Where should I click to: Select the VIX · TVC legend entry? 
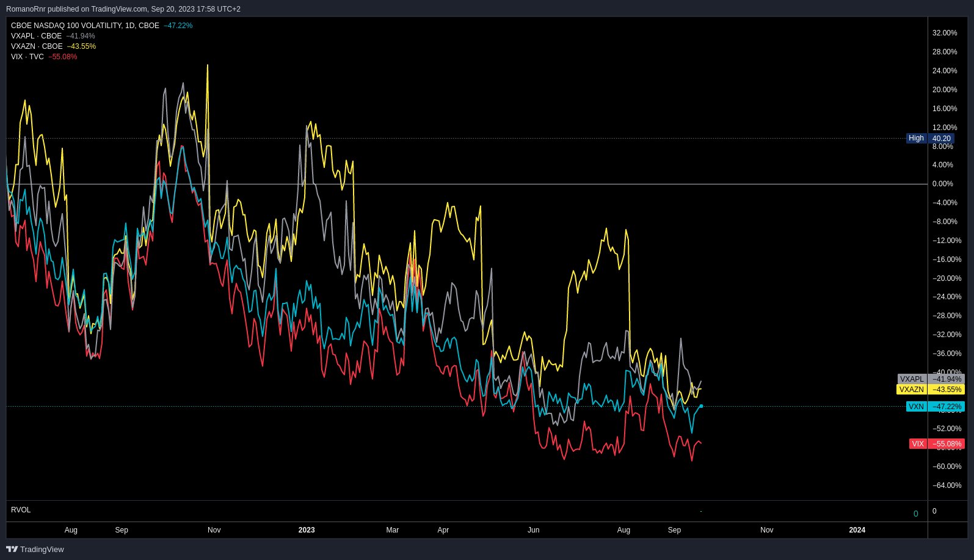(27, 57)
